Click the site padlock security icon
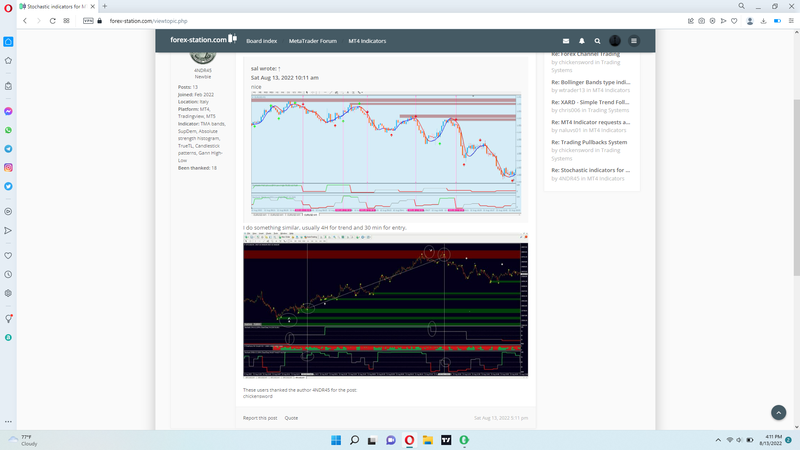The width and height of the screenshot is (800, 450). 99,21
